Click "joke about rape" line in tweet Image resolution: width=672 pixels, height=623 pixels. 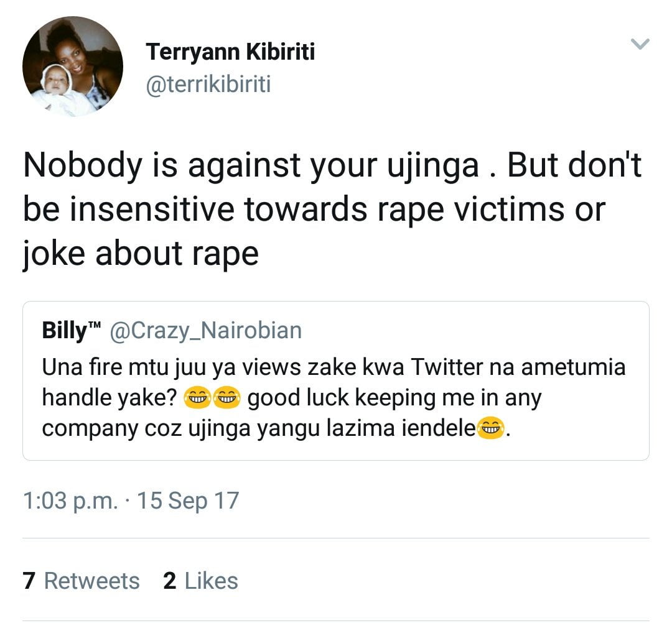point(141,253)
